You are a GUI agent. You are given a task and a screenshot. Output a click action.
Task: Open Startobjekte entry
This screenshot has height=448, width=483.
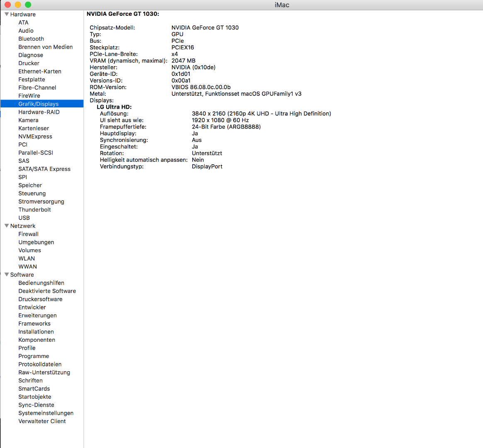pyautogui.click(x=35, y=397)
